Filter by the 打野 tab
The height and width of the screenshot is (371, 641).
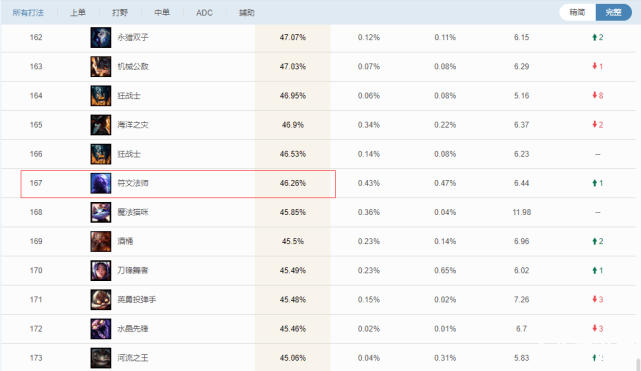(x=120, y=13)
